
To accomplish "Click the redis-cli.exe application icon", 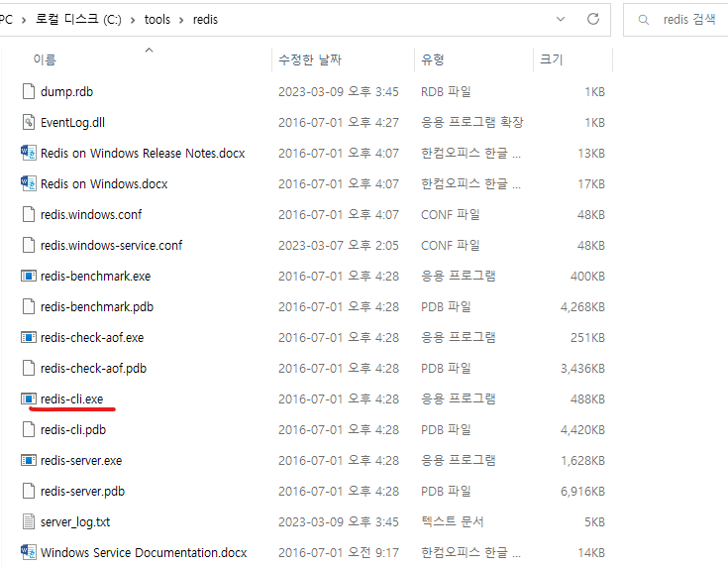I will pyautogui.click(x=29, y=398).
